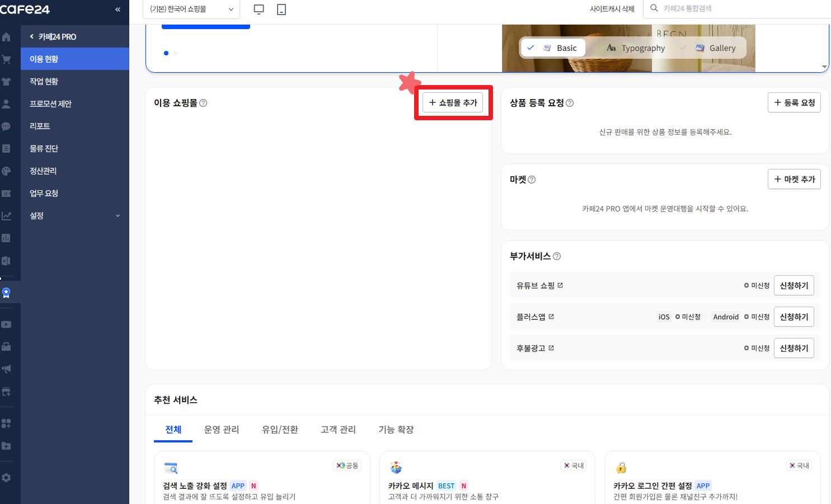
Task: Click the 쇼핑몰 추가 button
Action: (453, 102)
